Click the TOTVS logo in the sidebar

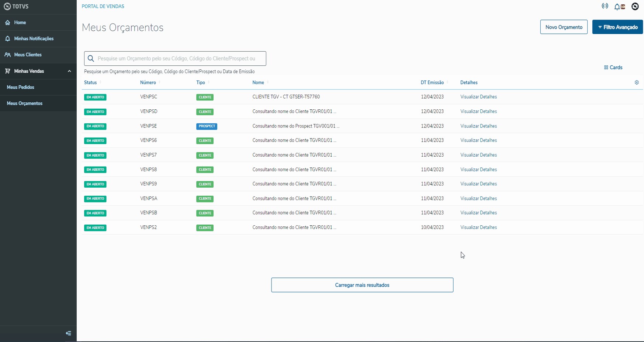pyautogui.click(x=16, y=7)
